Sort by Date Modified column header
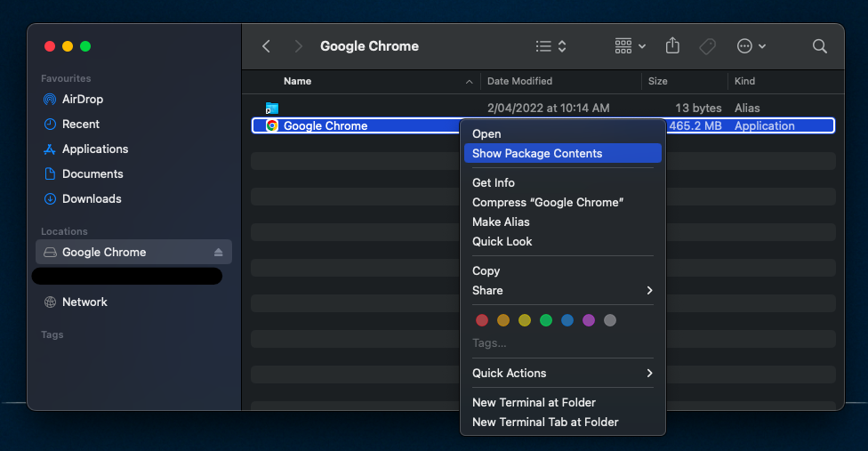 (x=519, y=81)
